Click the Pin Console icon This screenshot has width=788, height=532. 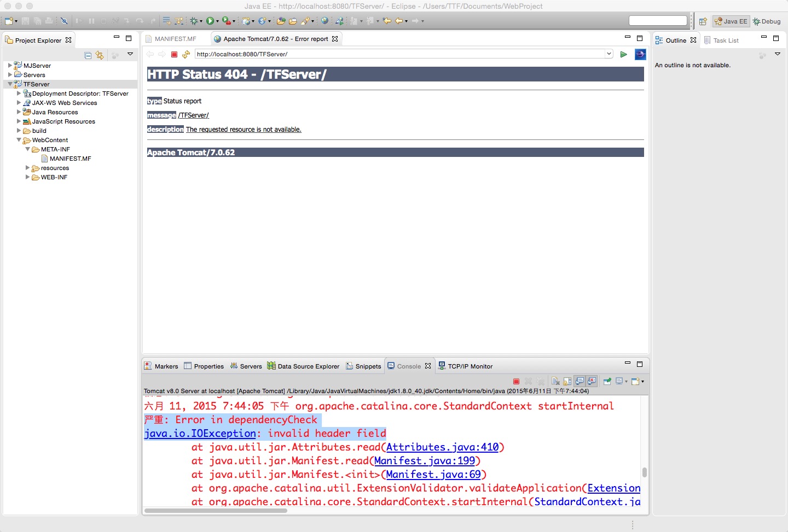click(607, 381)
